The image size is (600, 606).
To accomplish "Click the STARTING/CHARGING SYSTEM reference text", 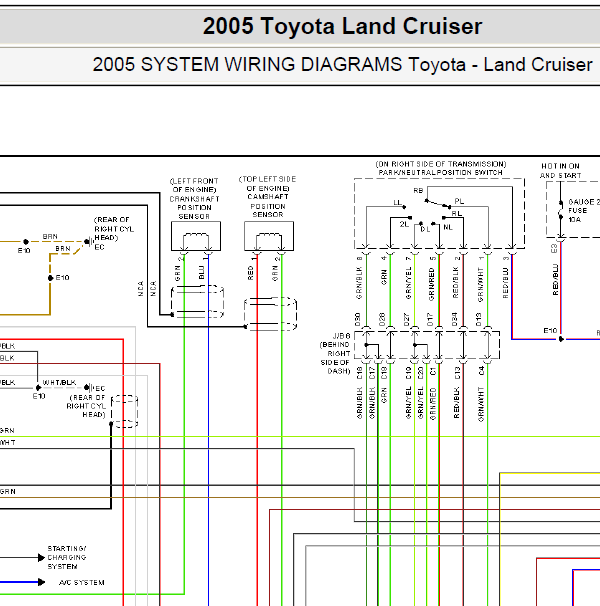I will pyautogui.click(x=67, y=557).
